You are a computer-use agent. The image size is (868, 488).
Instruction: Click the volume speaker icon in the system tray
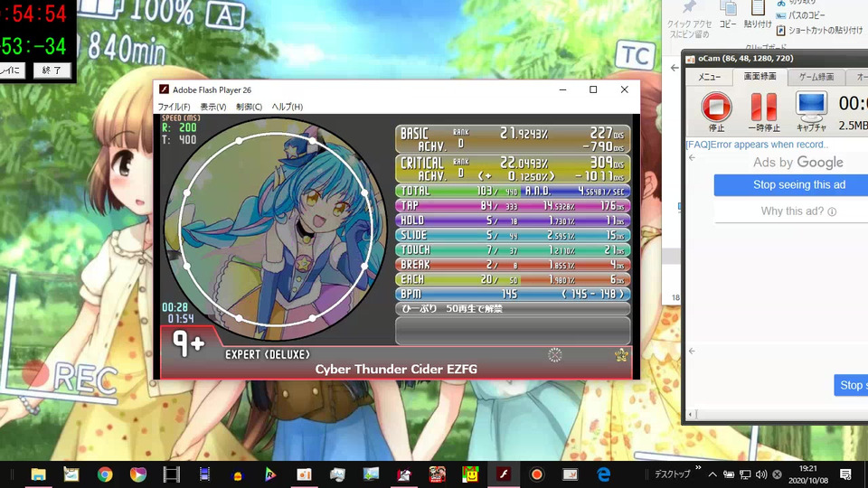761,474
